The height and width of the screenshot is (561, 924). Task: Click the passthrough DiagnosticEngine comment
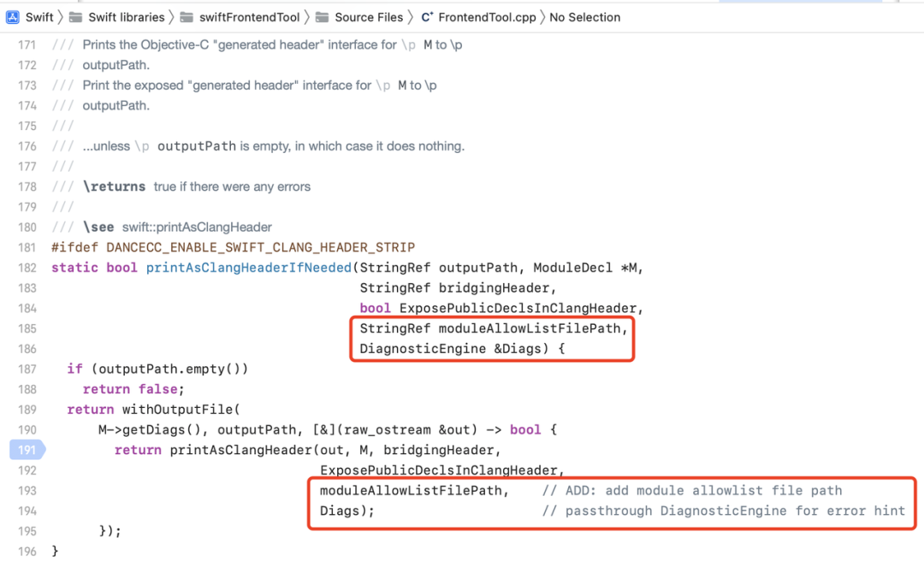[x=724, y=511]
